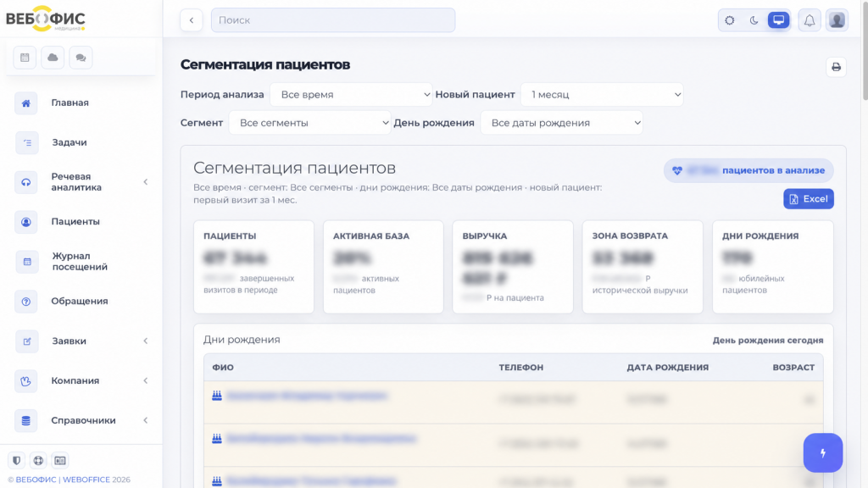Switch to light theme sun icon
This screenshot has height=488, width=868.
click(x=730, y=20)
